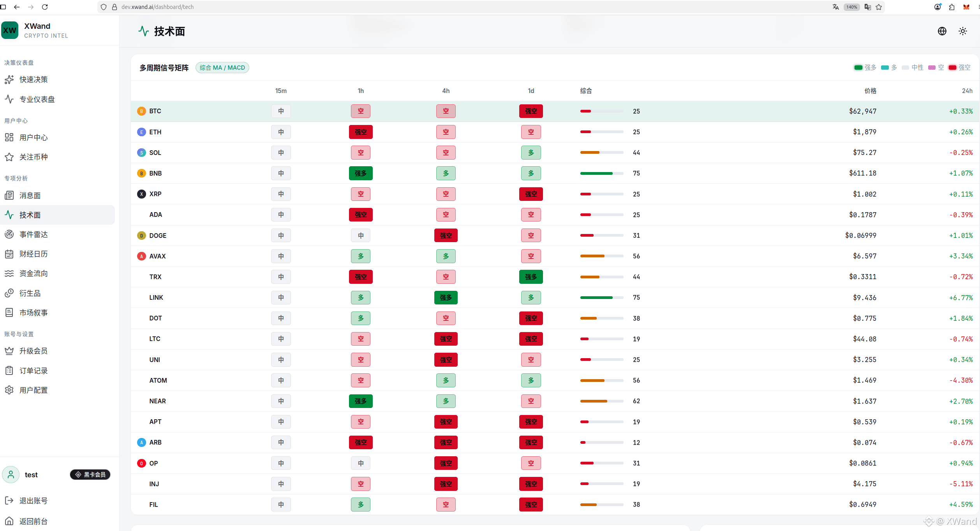Click the 强多 green legend swatch
This screenshot has width=980, height=531.
coord(858,68)
